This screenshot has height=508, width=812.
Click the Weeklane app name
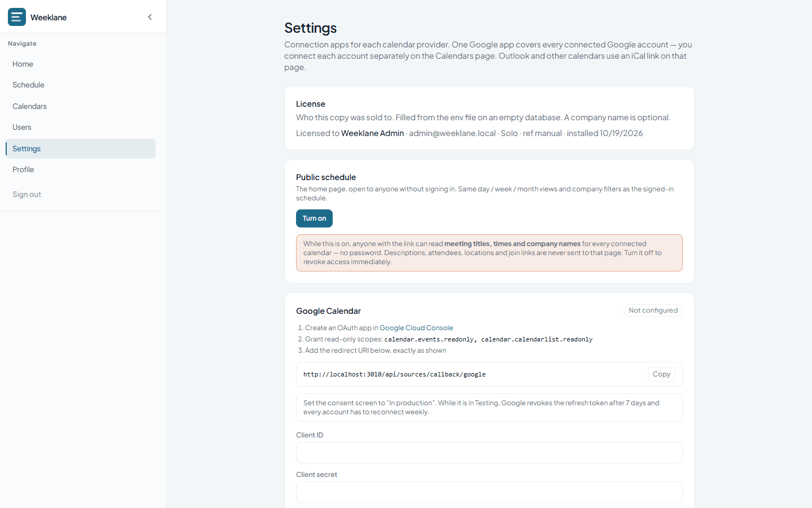tap(48, 17)
